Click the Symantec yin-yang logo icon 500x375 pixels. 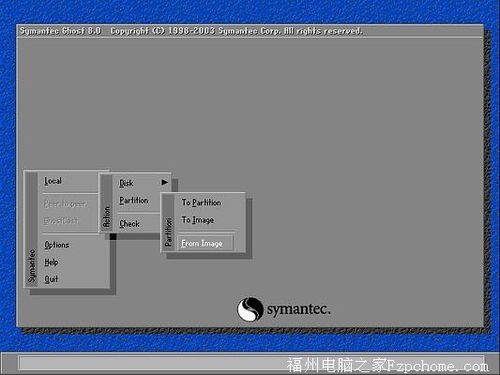click(250, 309)
